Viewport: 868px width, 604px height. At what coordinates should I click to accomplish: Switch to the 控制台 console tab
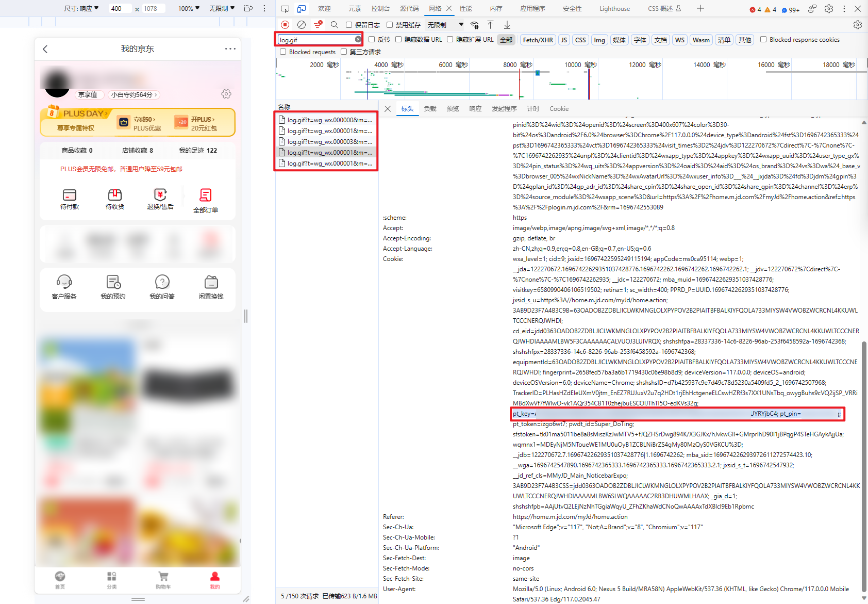380,9
